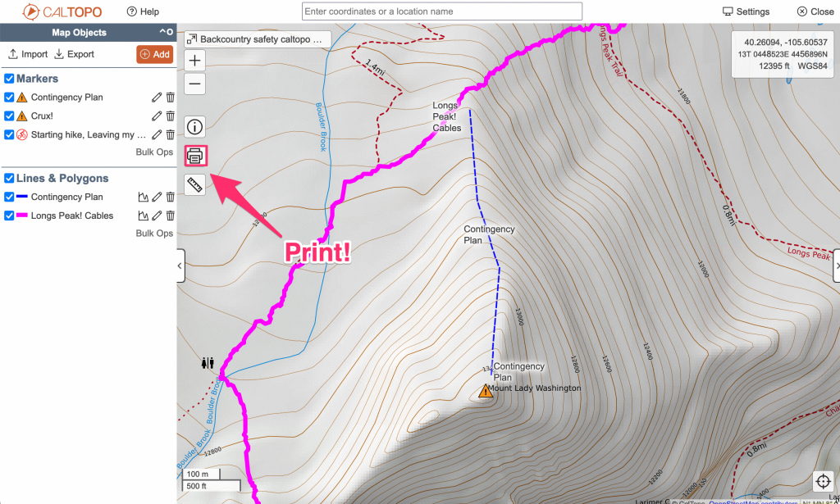
Task: Expand the right side panel arrow
Action: (x=836, y=266)
